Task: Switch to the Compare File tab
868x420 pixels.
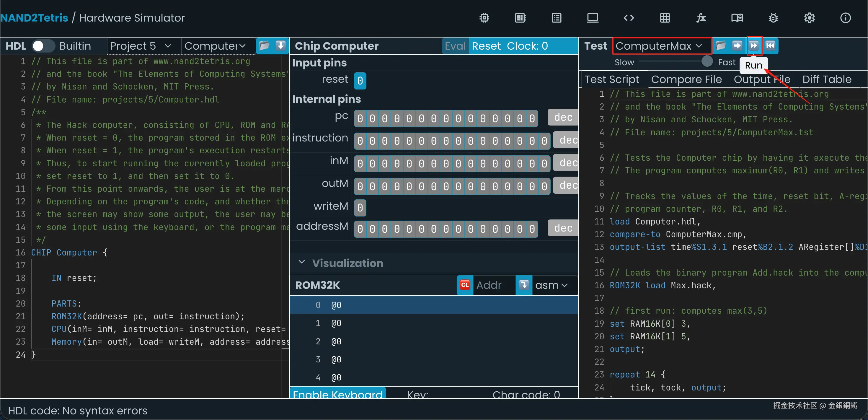Action: 686,79
